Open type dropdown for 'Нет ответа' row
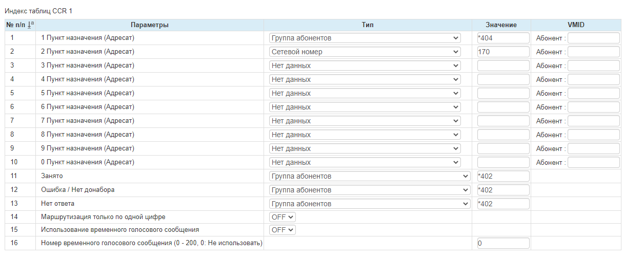 pyautogui.click(x=370, y=204)
